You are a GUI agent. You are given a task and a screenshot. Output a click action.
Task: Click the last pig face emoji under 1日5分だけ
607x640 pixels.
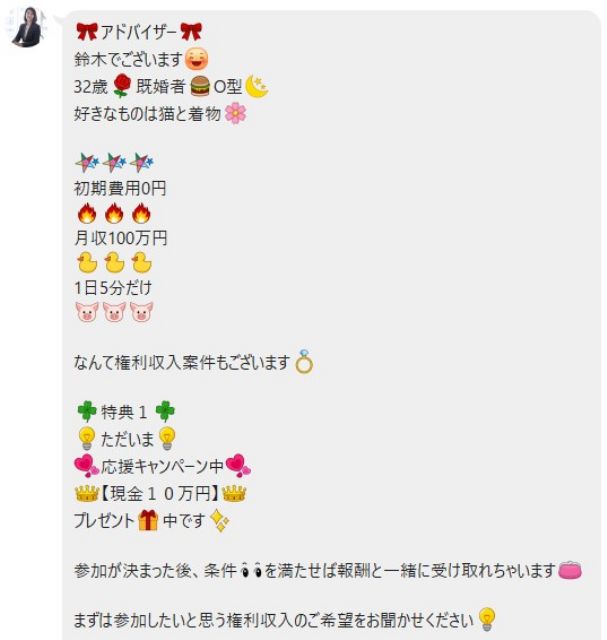pyautogui.click(x=141, y=312)
